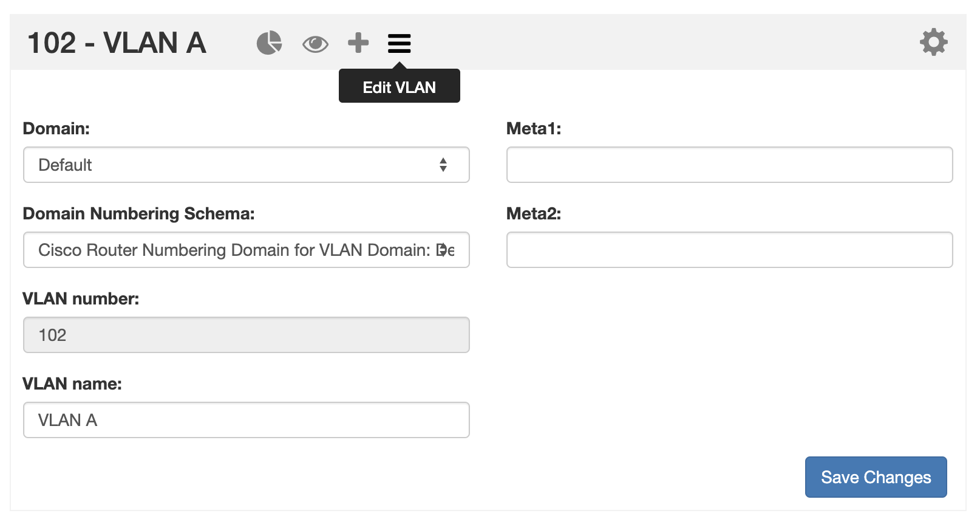The height and width of the screenshot is (519, 980).
Task: Click the Meta2: label text
Action: click(534, 214)
